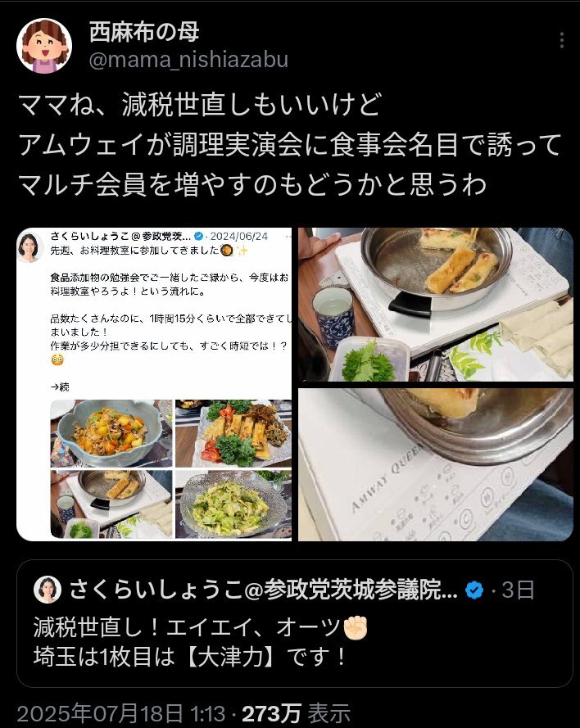Click the quoted author name さくらいしょうこ

click(x=263, y=590)
